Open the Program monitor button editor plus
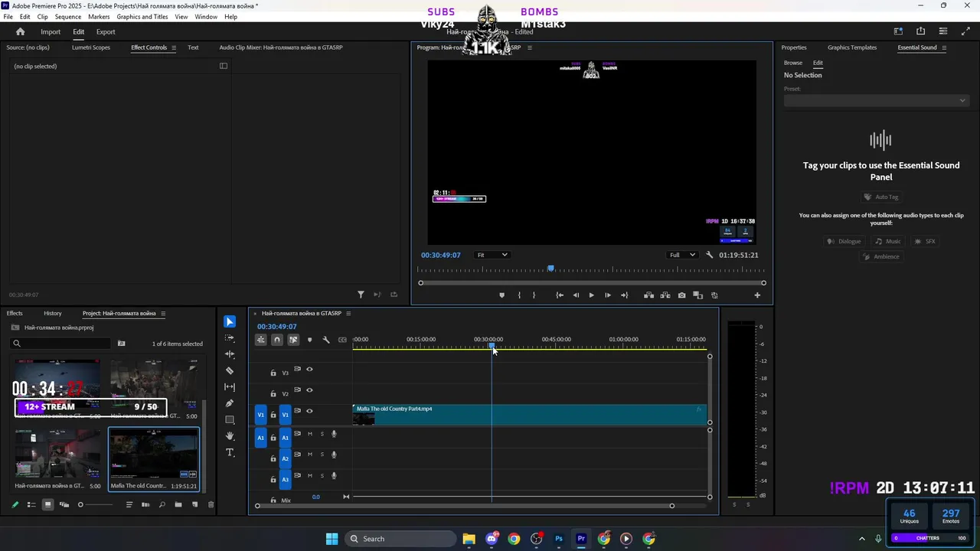Viewport: 980px width, 551px height. pos(757,295)
